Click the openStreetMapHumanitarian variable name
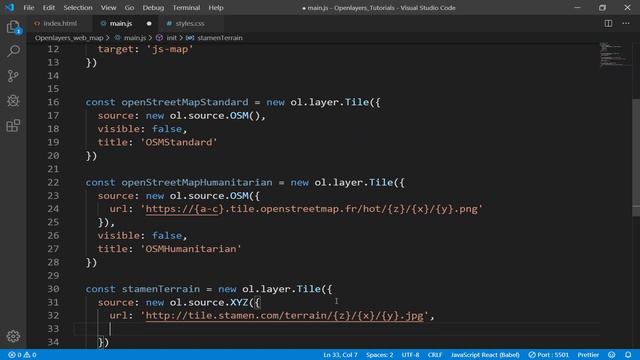This screenshot has height=360, width=640. [x=197, y=182]
